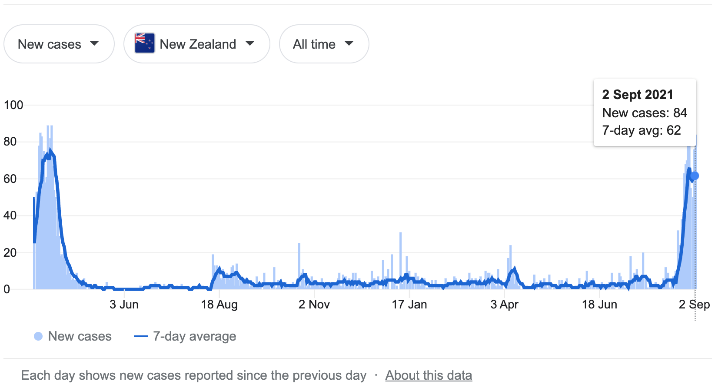Click the 3 Jun axis label

coord(124,304)
